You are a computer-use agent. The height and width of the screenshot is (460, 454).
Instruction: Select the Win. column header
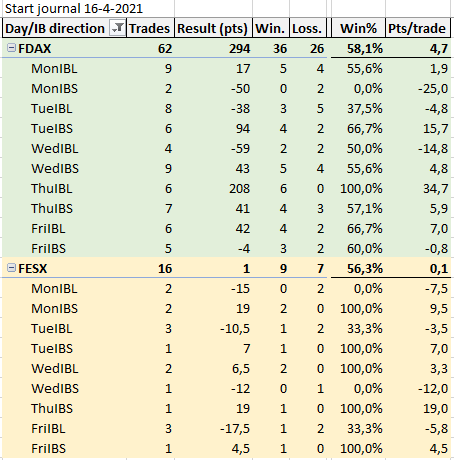(270, 28)
